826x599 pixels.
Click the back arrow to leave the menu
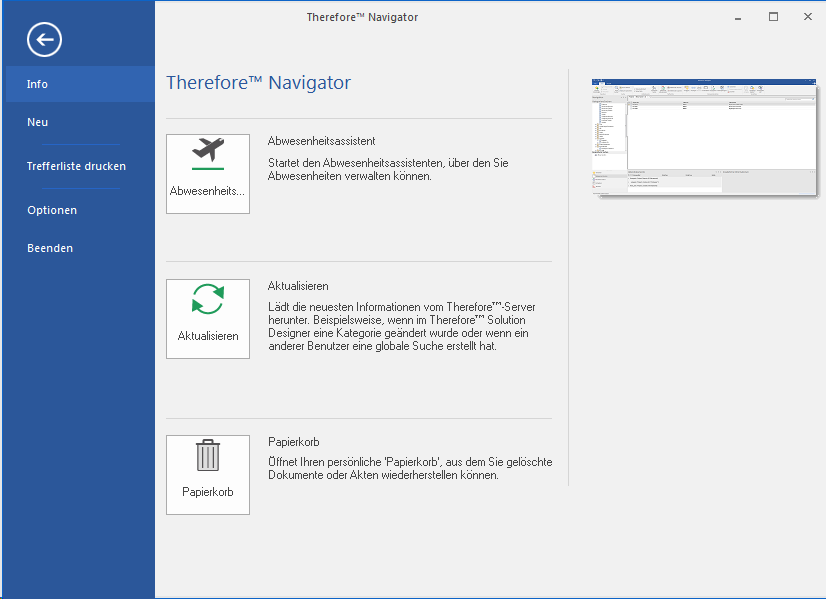43,40
